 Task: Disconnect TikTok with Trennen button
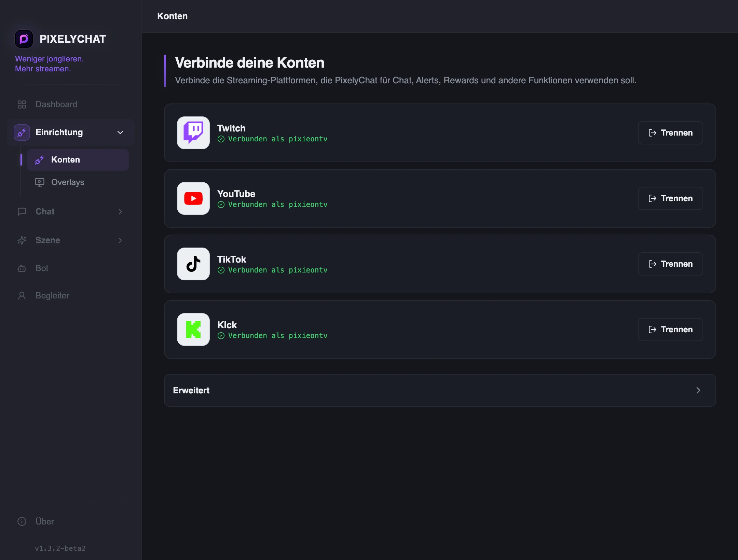(x=670, y=264)
